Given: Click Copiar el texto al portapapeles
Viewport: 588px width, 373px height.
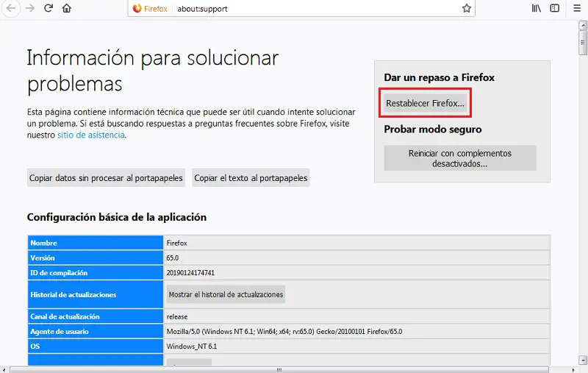Looking at the screenshot, I should (251, 178).
